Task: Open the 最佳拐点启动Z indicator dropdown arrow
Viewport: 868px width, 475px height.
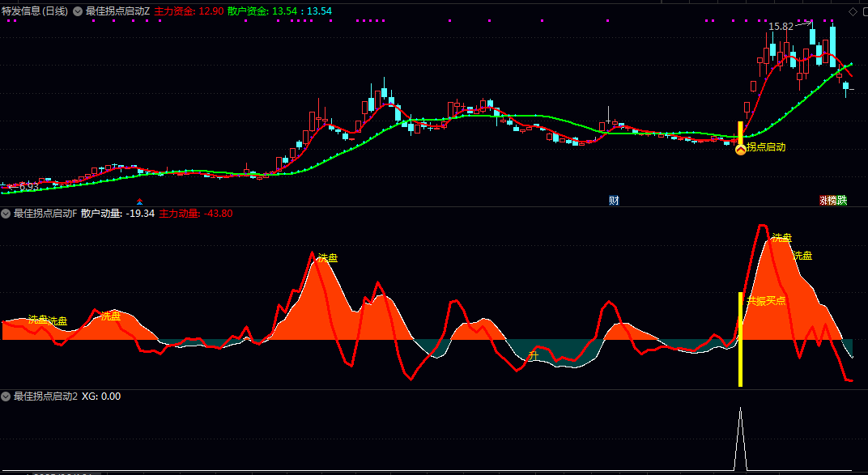Action: pos(78,11)
